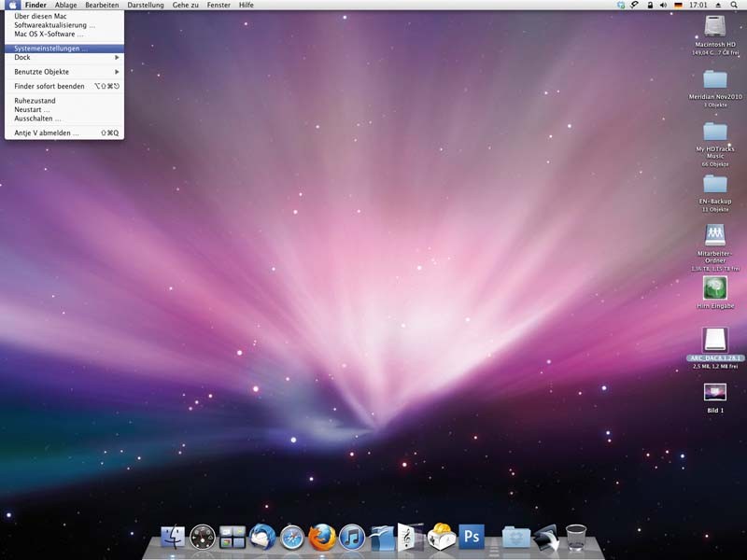Launch the toaster icon app in Dock
The image size is (747, 560).
click(x=441, y=537)
